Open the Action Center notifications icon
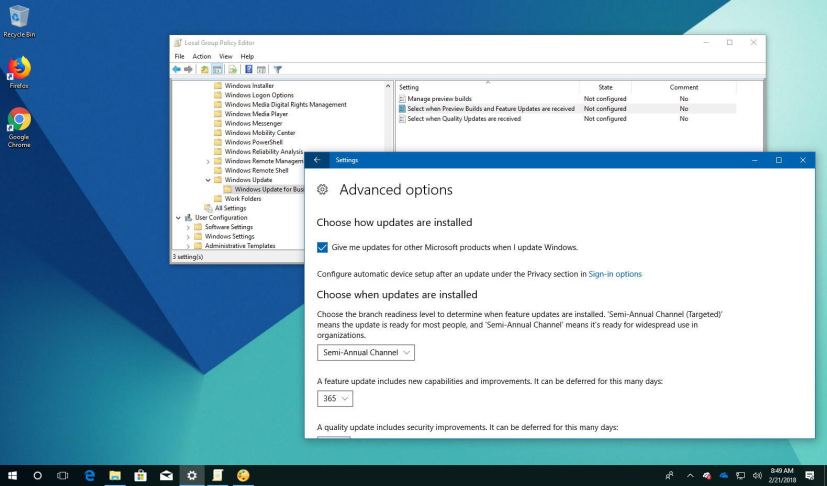The image size is (827, 486). 810,475
